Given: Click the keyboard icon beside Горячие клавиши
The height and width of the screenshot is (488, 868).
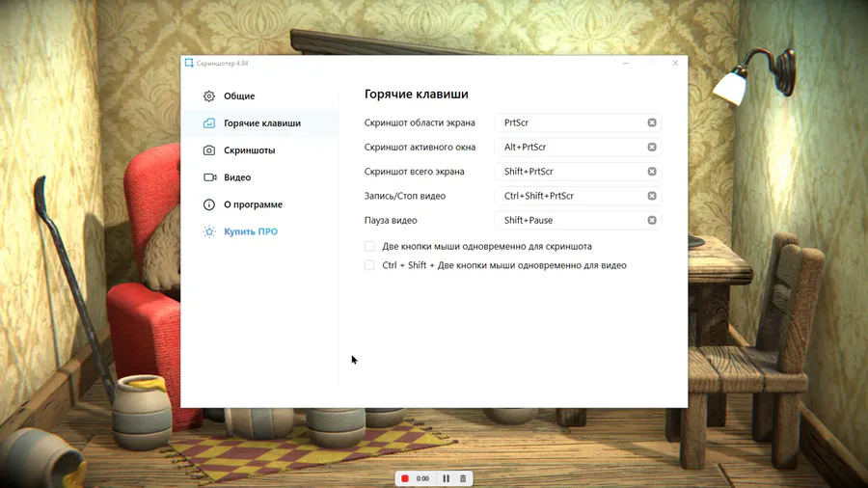Looking at the screenshot, I should pyautogui.click(x=208, y=122).
